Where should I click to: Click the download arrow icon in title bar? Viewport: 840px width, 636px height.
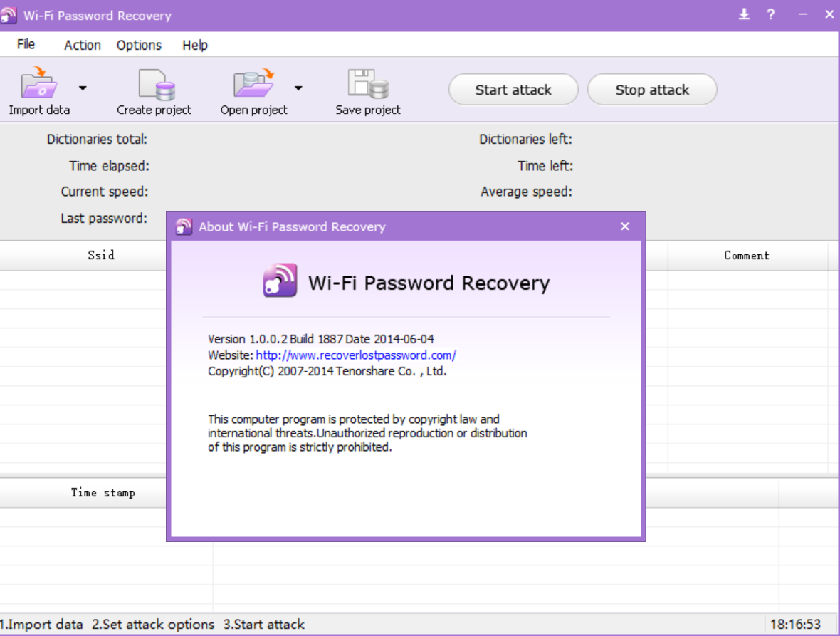pos(744,14)
